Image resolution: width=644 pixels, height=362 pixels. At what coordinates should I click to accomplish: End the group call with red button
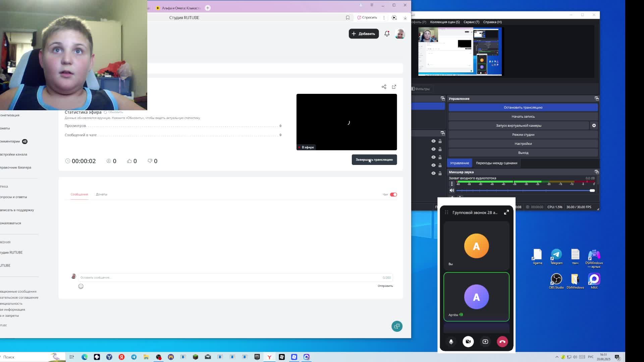pos(502,342)
